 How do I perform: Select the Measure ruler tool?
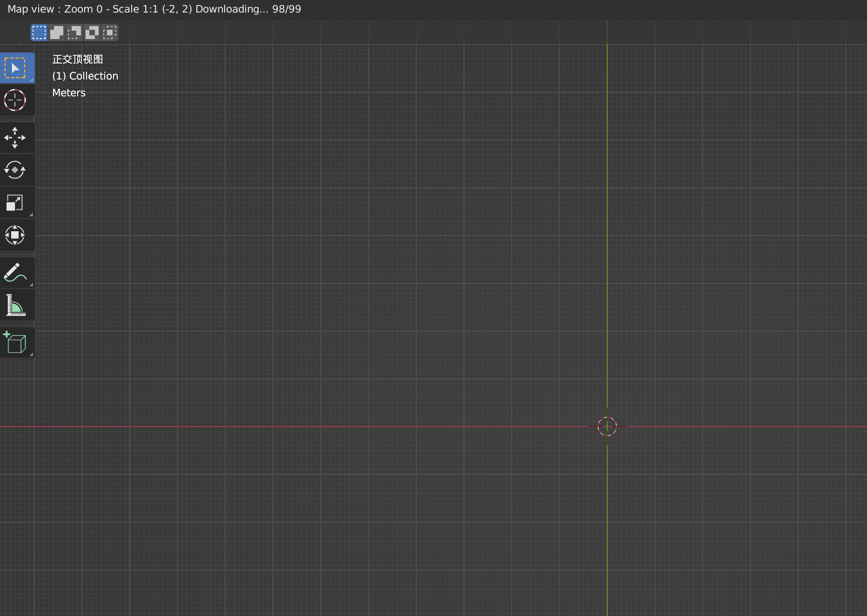17,305
